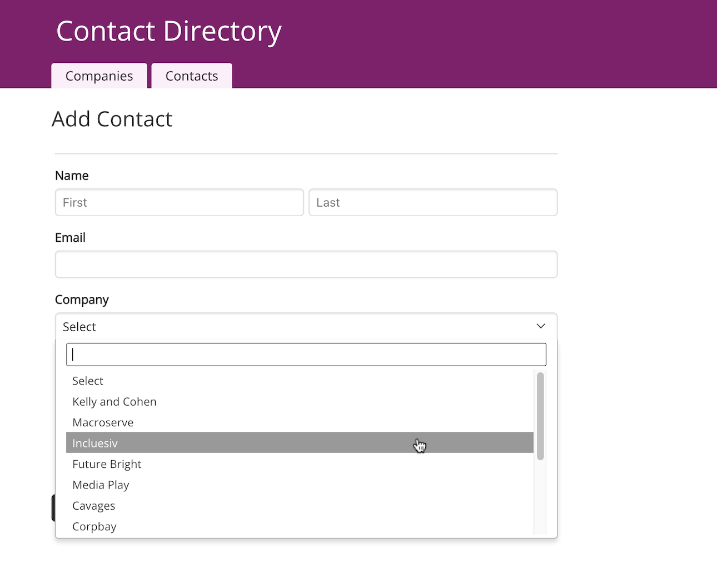Image resolution: width=717 pixels, height=588 pixels.
Task: Select Media Play company option
Action: [x=101, y=485]
